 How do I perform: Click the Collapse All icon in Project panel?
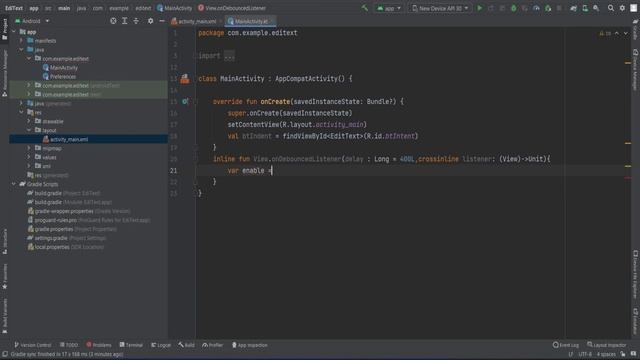click(x=136, y=21)
